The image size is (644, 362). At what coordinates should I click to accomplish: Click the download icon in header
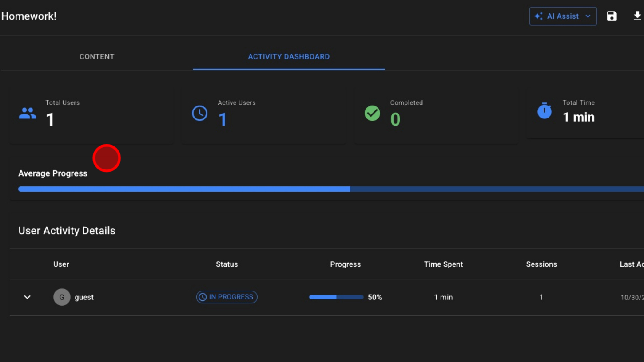pos(637,16)
